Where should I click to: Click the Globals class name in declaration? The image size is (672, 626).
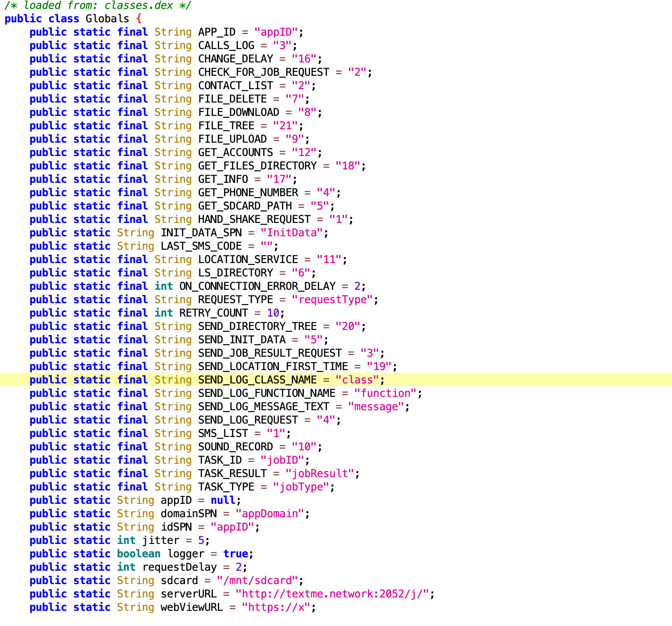[x=107, y=19]
